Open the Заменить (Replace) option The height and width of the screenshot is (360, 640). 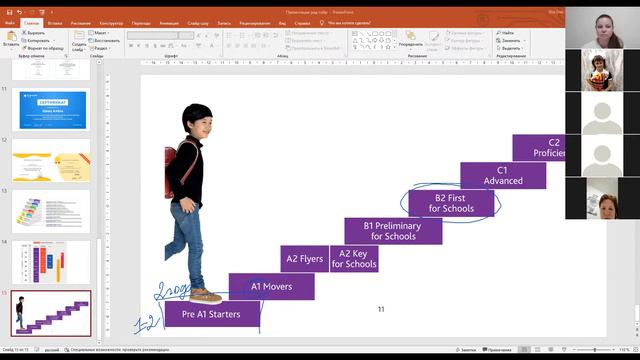click(x=510, y=40)
